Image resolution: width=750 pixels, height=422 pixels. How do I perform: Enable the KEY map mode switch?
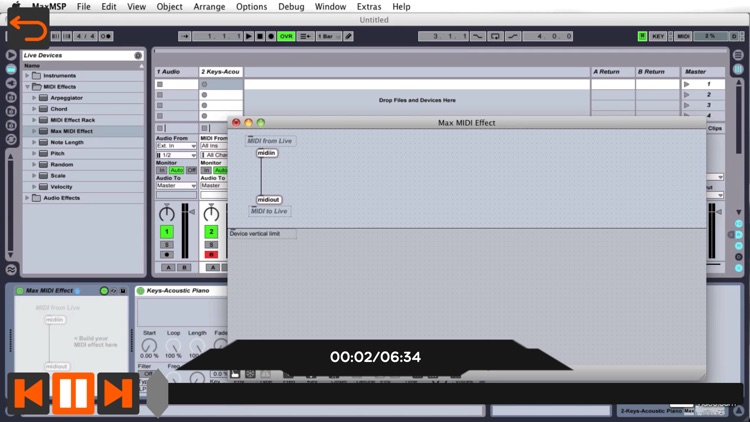click(x=658, y=36)
